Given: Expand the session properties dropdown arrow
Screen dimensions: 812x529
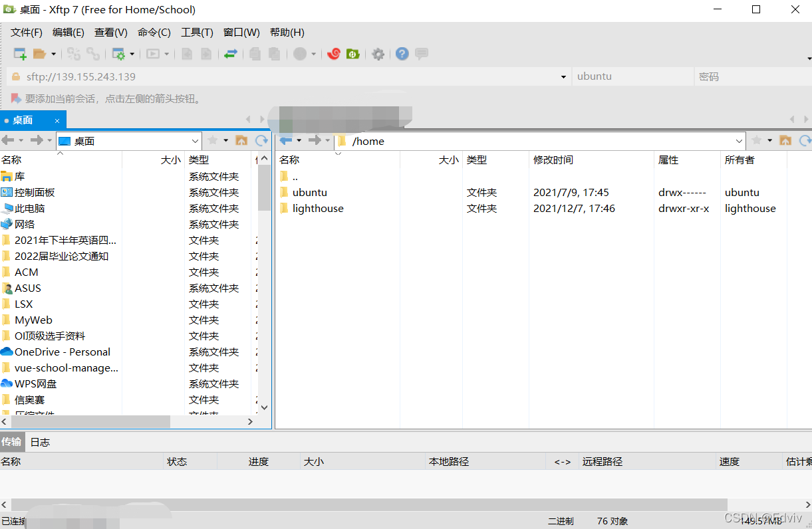Looking at the screenshot, I should click(x=132, y=54).
